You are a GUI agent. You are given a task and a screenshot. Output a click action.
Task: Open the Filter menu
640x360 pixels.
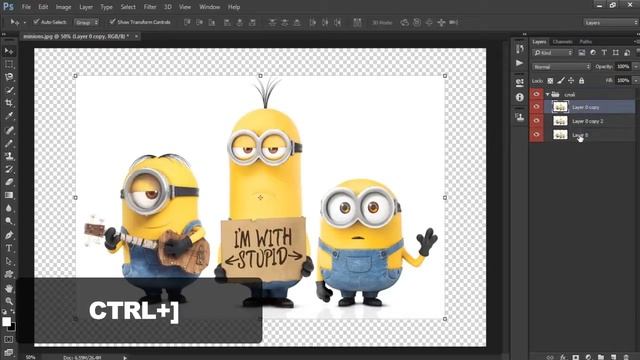point(150,7)
